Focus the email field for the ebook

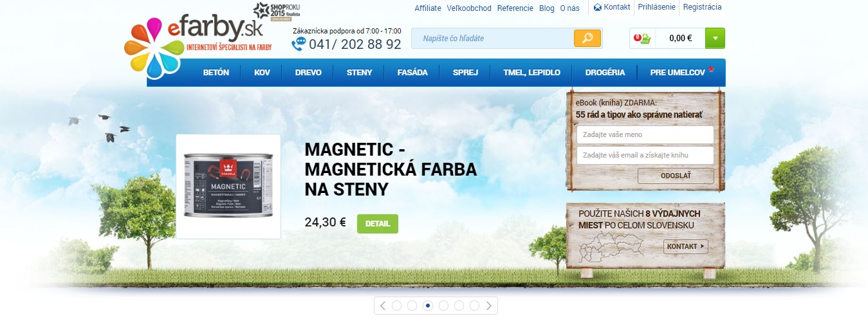[645, 156]
